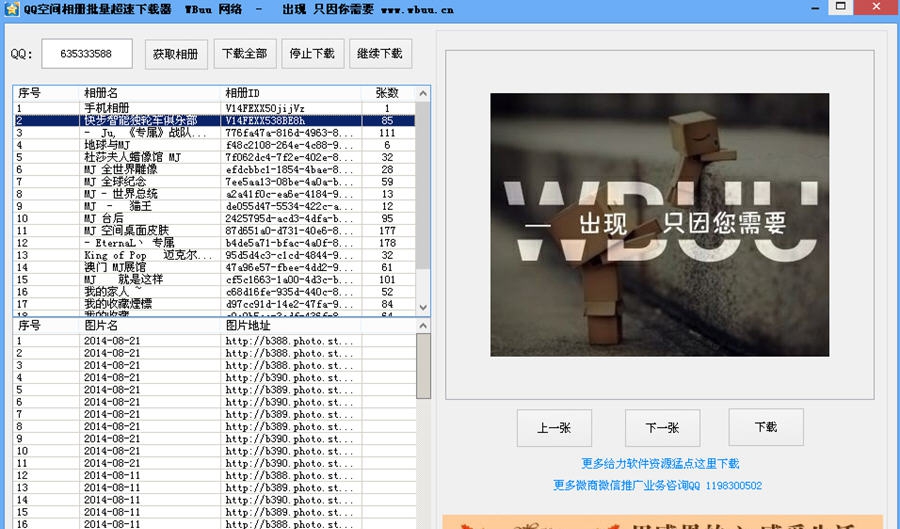Show previous image with 上一张
Screen dimensions: 900x529
tap(554, 428)
